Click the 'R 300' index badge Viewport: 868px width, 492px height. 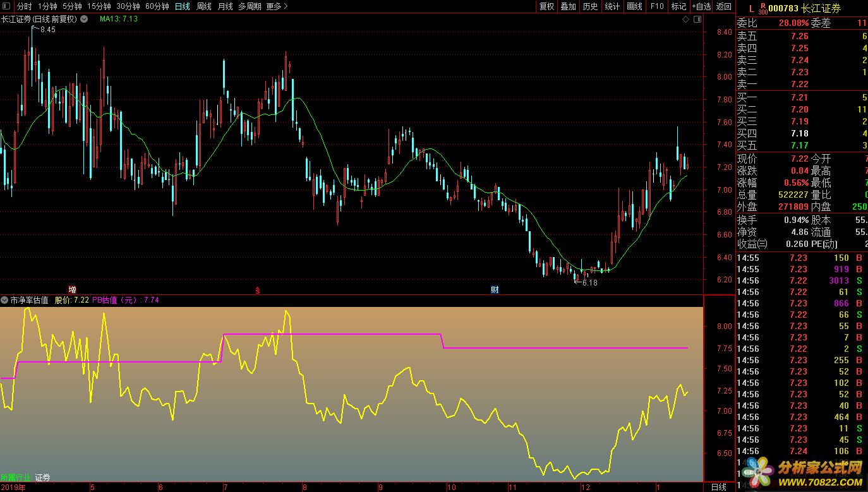[x=763, y=8]
